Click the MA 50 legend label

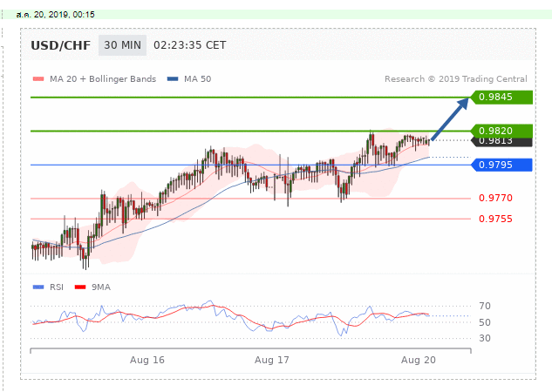tap(197, 79)
